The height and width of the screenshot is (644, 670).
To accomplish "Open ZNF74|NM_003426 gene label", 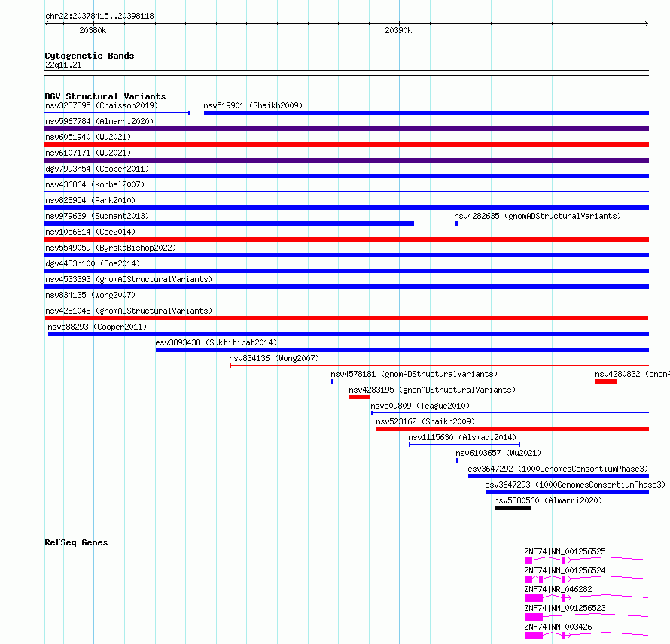I will point(558,627).
